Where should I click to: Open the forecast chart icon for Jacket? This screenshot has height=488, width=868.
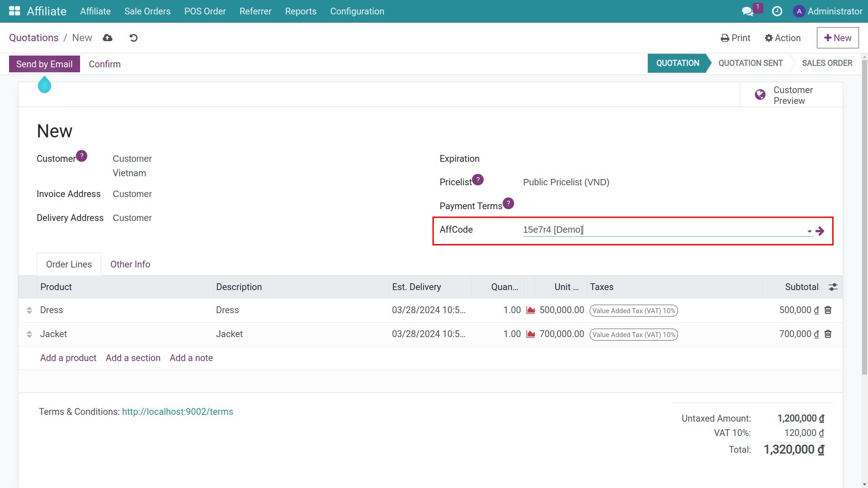click(x=531, y=334)
